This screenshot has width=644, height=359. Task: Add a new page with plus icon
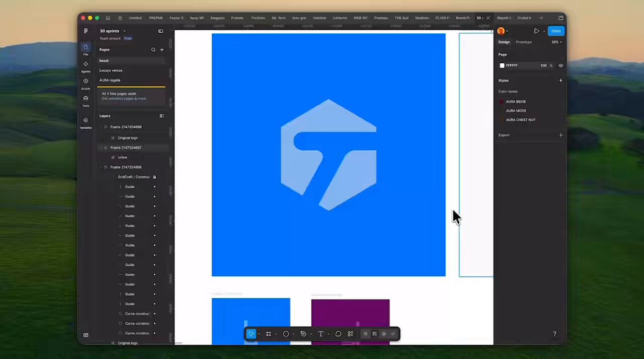click(162, 50)
